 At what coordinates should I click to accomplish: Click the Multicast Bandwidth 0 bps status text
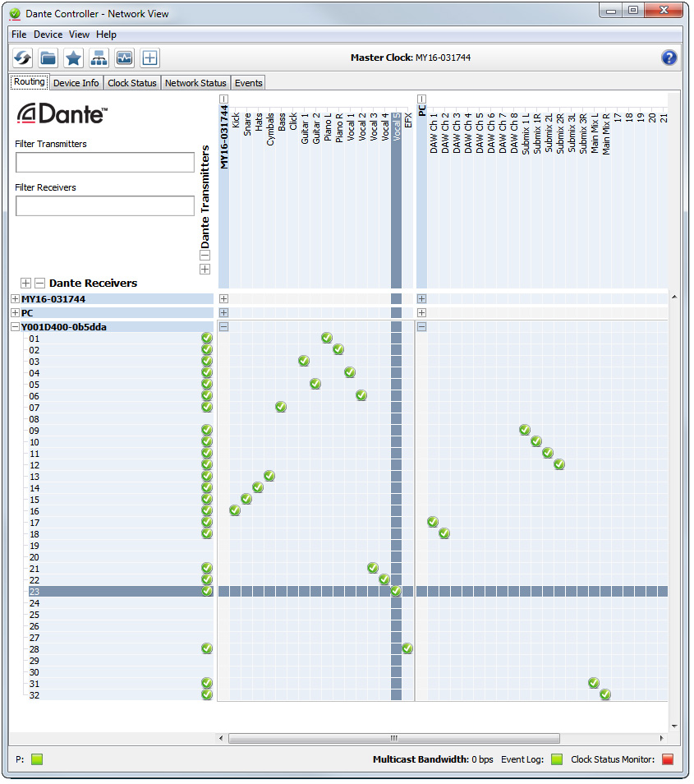pos(433,759)
